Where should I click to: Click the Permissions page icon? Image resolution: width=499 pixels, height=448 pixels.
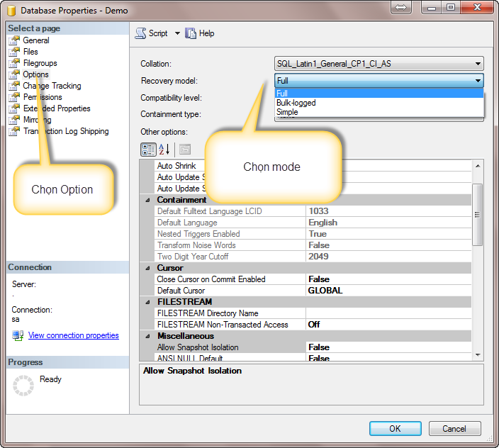pyautogui.click(x=14, y=97)
